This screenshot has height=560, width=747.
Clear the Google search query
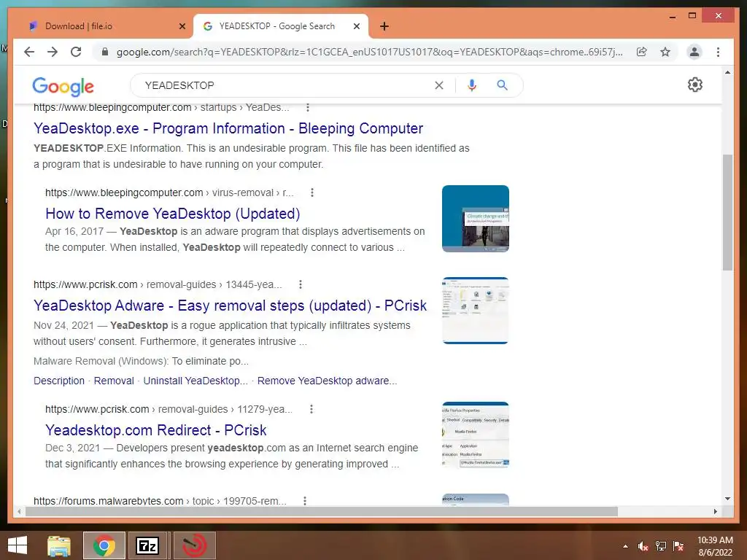point(438,85)
